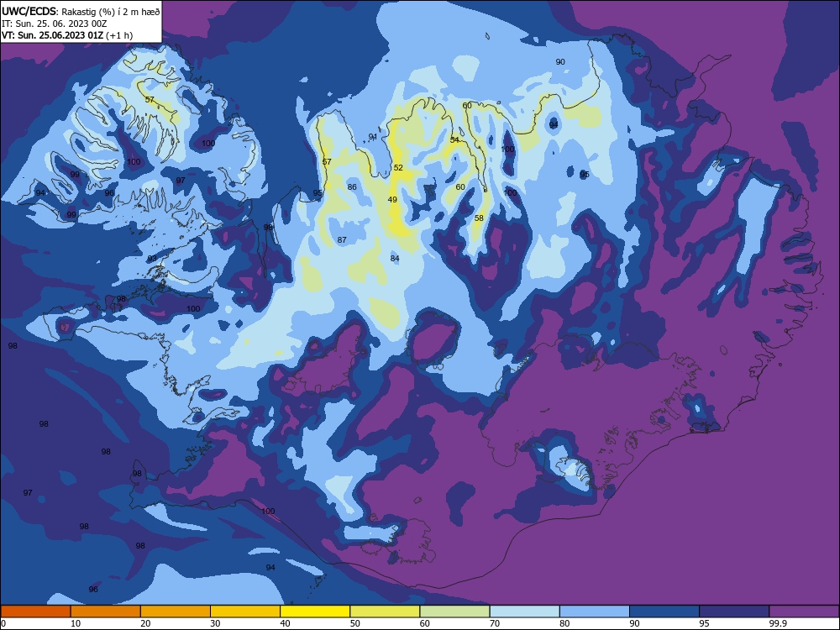Click the 87 humidity value label
The width and height of the screenshot is (840, 630).
pos(342,240)
